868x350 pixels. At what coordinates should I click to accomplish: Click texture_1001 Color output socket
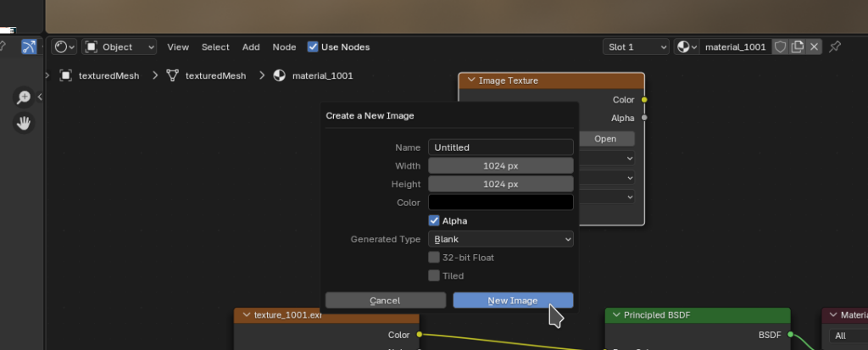click(x=419, y=335)
